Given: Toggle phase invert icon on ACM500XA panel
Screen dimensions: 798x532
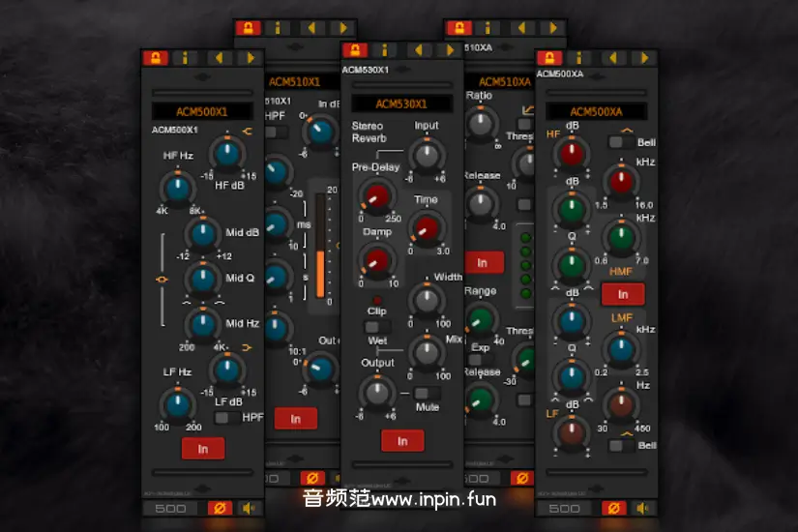Looking at the screenshot, I should [614, 508].
